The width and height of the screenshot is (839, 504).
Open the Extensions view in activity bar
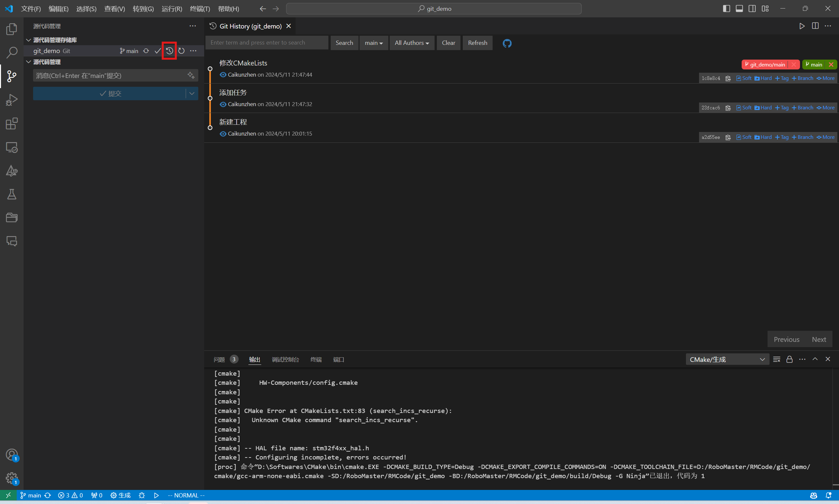(x=11, y=123)
